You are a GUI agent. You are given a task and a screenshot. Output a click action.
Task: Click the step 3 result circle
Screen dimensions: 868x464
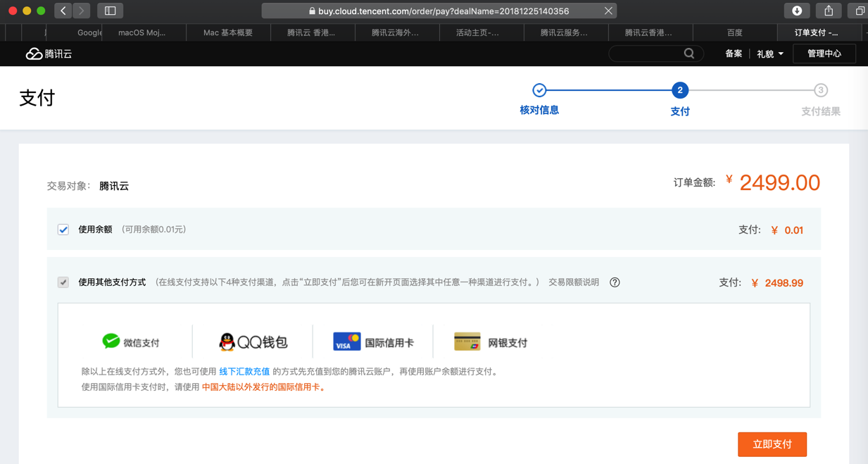821,90
